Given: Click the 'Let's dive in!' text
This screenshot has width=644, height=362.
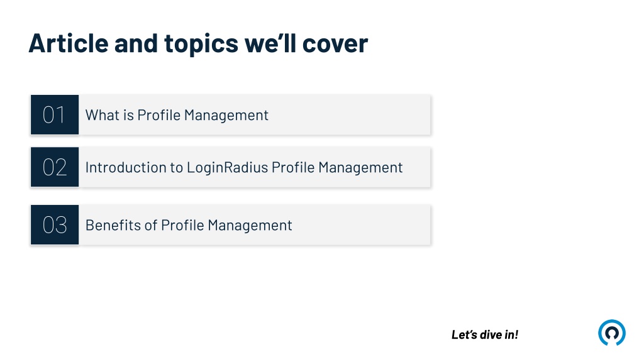Looking at the screenshot, I should [485, 334].
